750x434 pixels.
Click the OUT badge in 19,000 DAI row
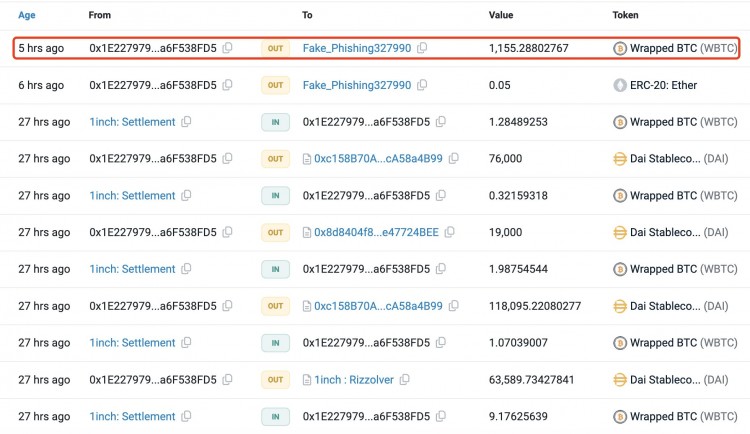(x=276, y=232)
